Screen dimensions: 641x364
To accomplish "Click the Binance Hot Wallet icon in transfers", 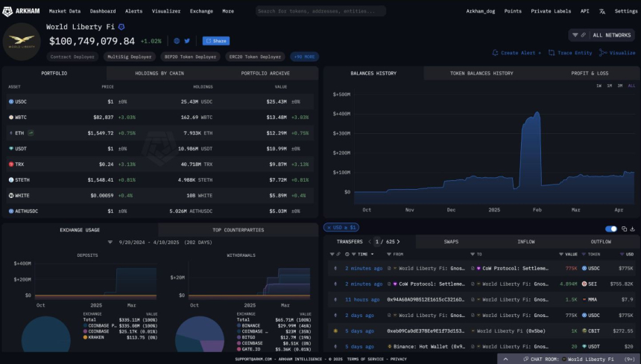I will pos(390,346).
